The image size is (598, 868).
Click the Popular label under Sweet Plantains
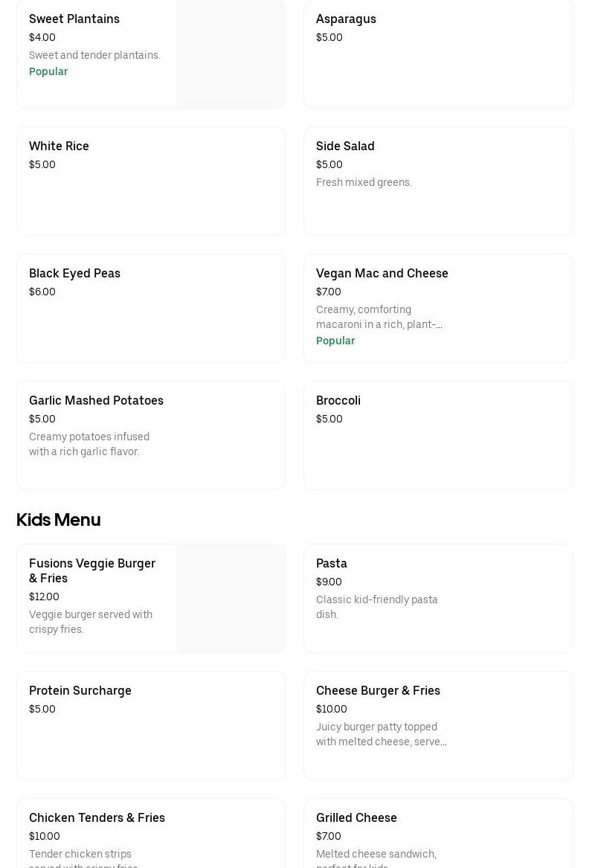[x=48, y=71]
